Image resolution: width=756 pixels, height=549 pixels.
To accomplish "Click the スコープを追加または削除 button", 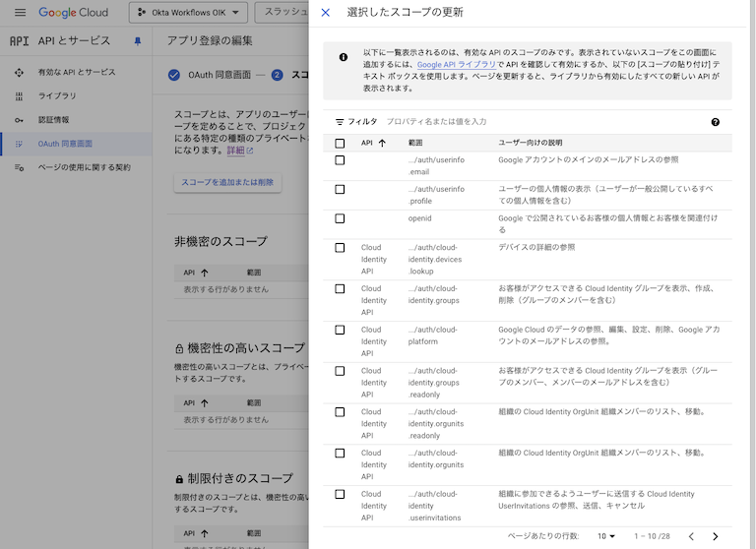I will (227, 183).
